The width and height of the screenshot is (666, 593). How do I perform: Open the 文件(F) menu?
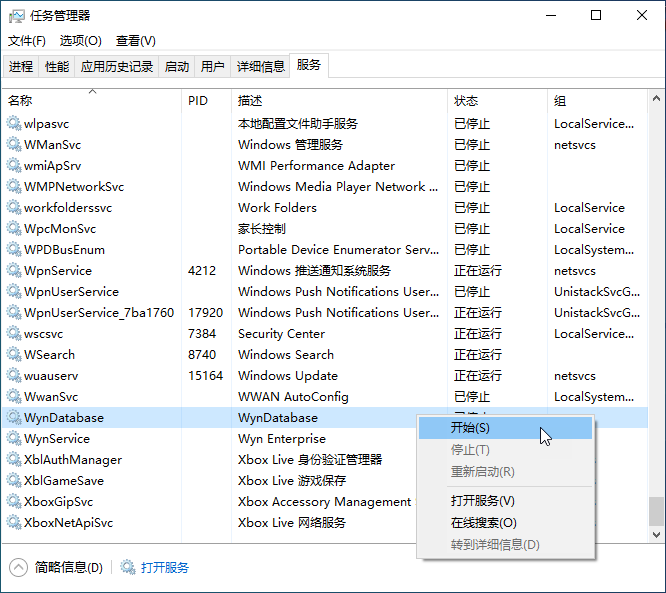pyautogui.click(x=27, y=41)
